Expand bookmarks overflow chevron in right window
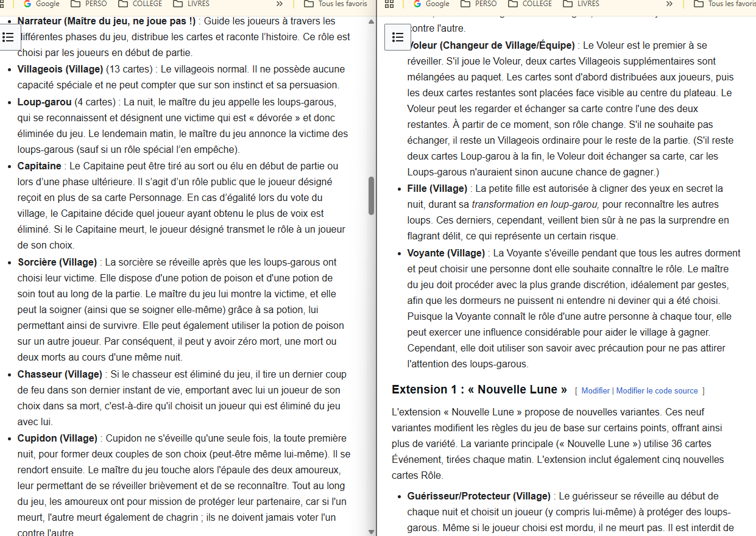This screenshot has width=756, height=536. click(x=669, y=4)
